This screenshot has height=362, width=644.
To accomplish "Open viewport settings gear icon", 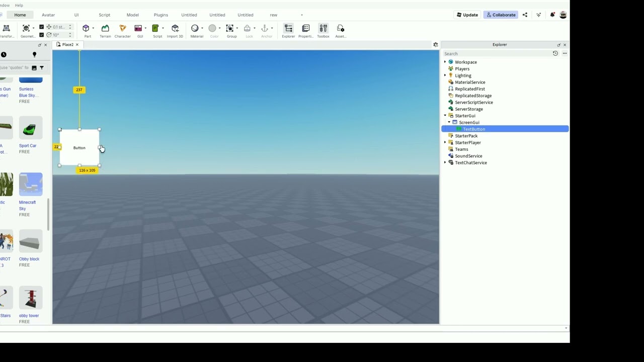I will tap(436, 45).
